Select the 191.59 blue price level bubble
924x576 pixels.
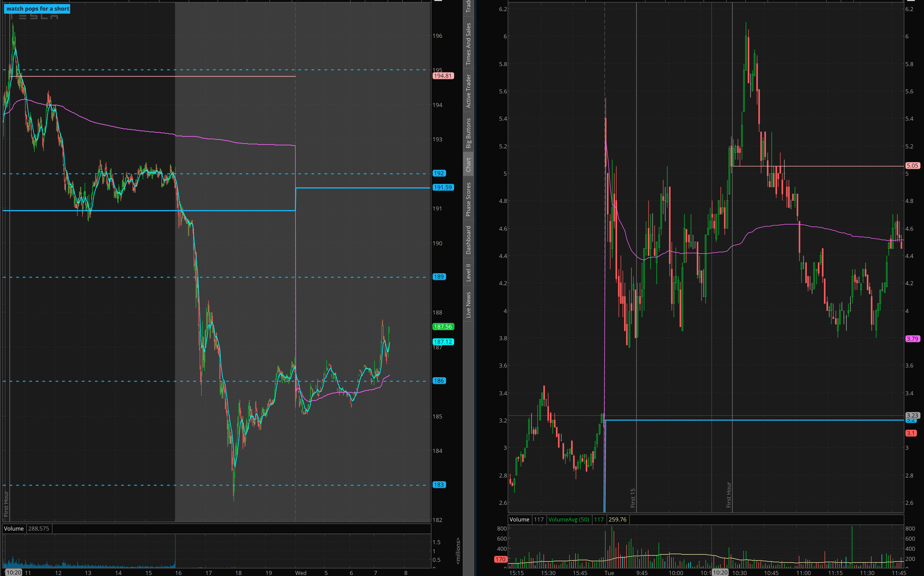(x=443, y=188)
